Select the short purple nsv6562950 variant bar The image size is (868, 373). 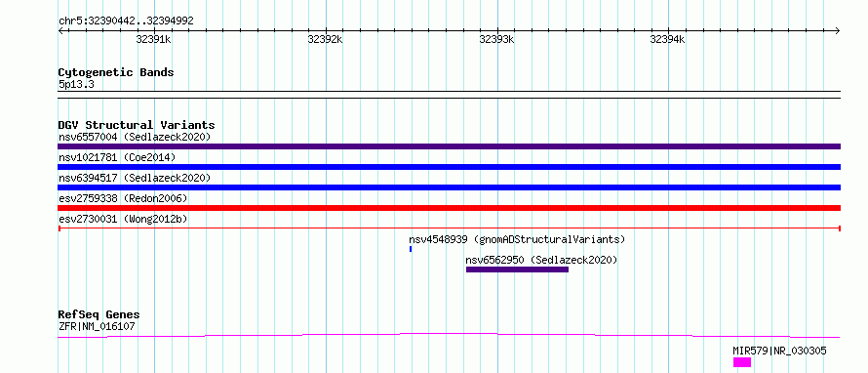(x=517, y=269)
